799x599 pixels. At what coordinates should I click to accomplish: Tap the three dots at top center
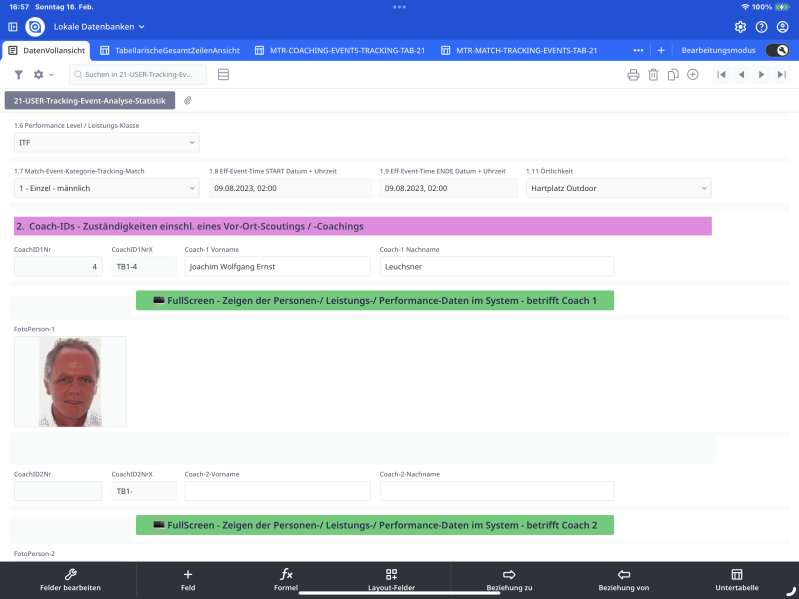400,7
